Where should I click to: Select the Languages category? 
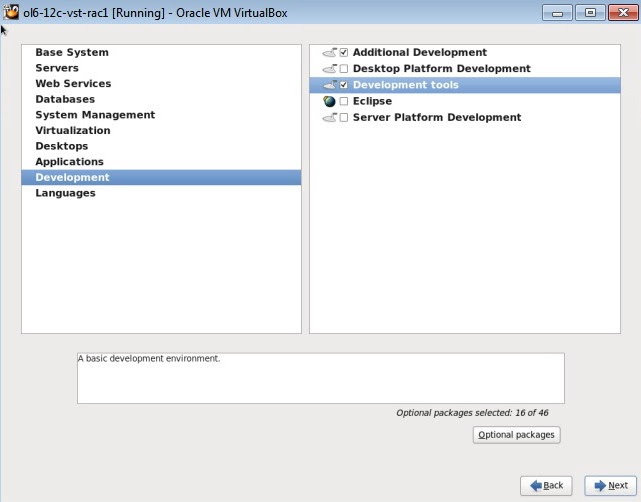point(161,193)
